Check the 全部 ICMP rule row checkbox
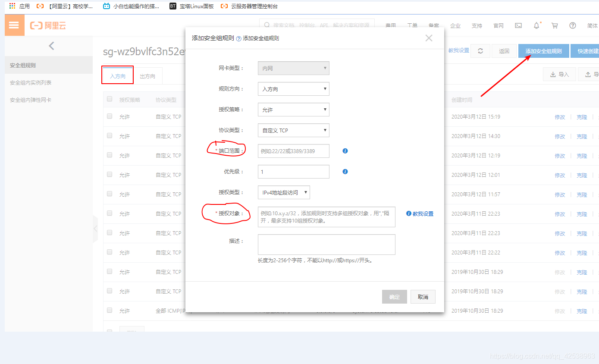 click(110, 310)
